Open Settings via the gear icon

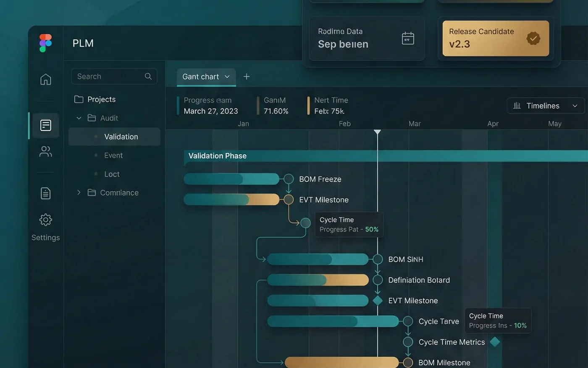45,220
